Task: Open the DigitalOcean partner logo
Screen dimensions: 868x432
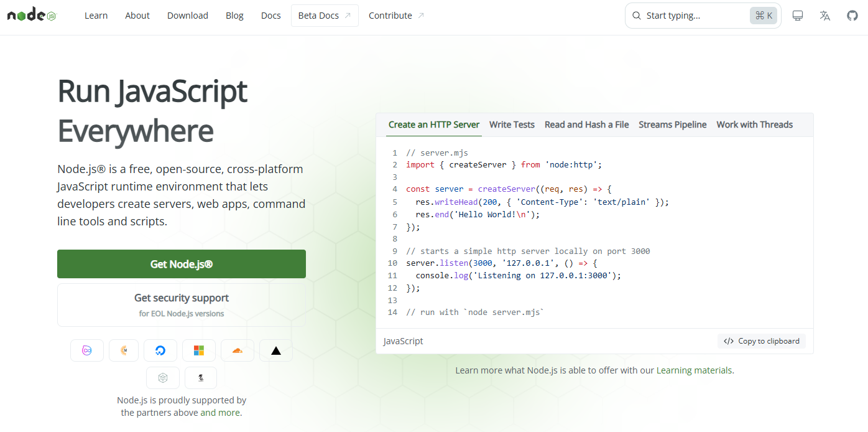Action: tap(160, 350)
